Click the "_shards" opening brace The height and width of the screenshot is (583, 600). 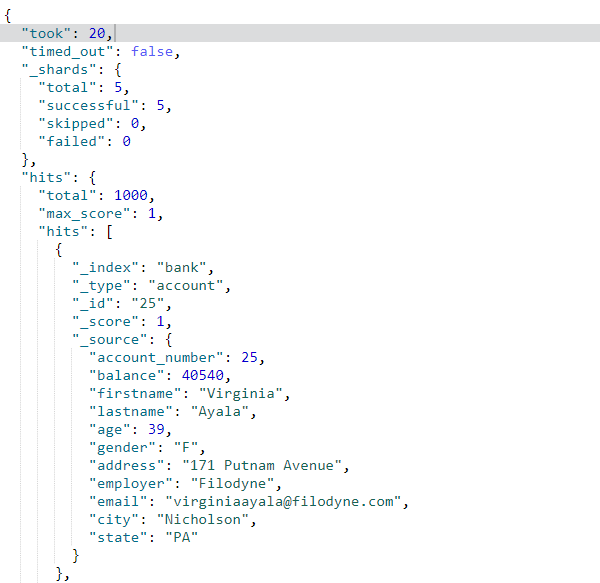coord(118,70)
